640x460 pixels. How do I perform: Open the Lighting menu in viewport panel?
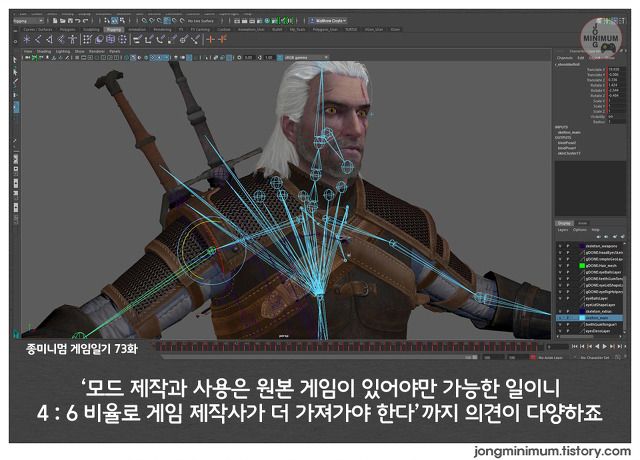click(63, 51)
